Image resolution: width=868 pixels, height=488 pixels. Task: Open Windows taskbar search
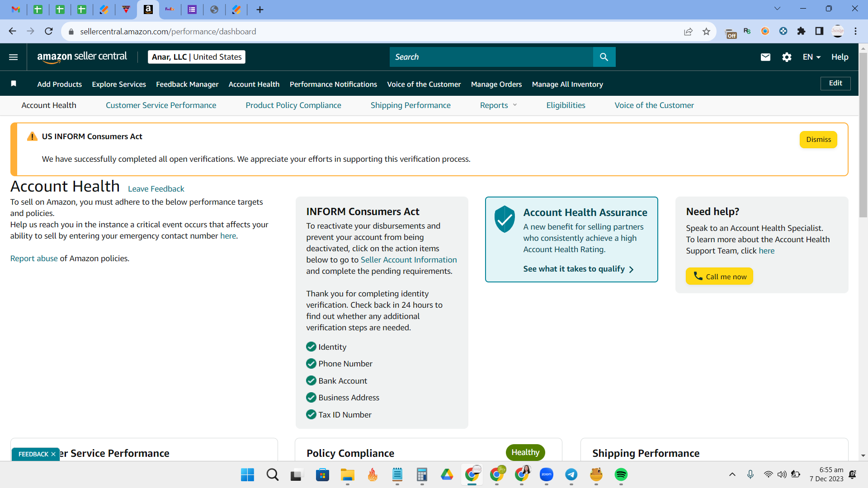click(x=272, y=474)
